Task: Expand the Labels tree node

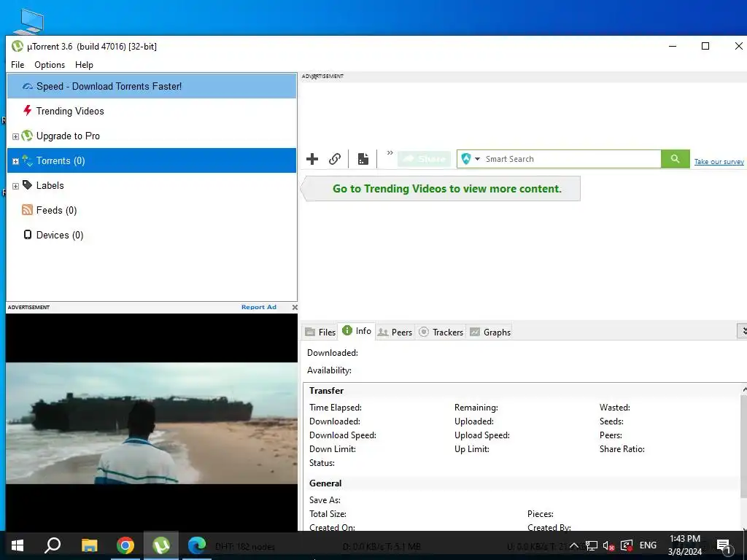Action: (x=15, y=186)
